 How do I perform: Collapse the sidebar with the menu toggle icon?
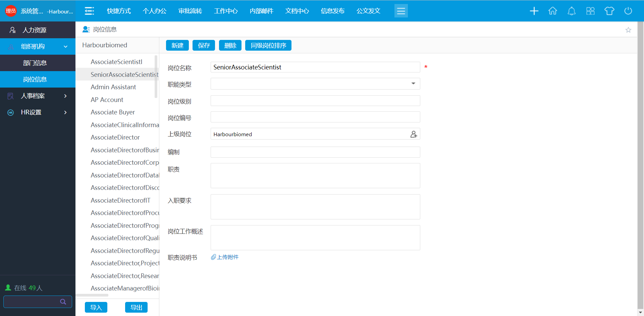pos(89,11)
